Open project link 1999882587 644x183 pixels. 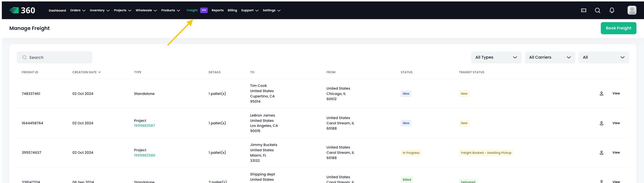144,126
